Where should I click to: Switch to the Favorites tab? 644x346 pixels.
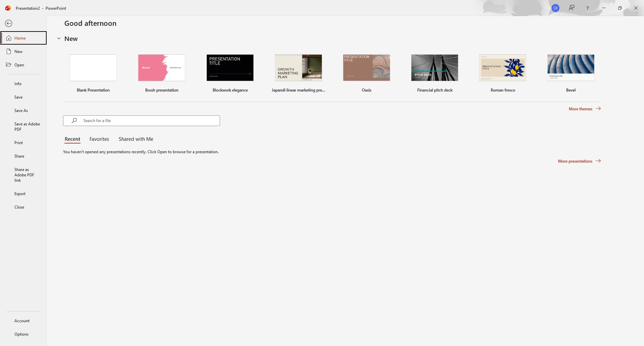(99, 139)
